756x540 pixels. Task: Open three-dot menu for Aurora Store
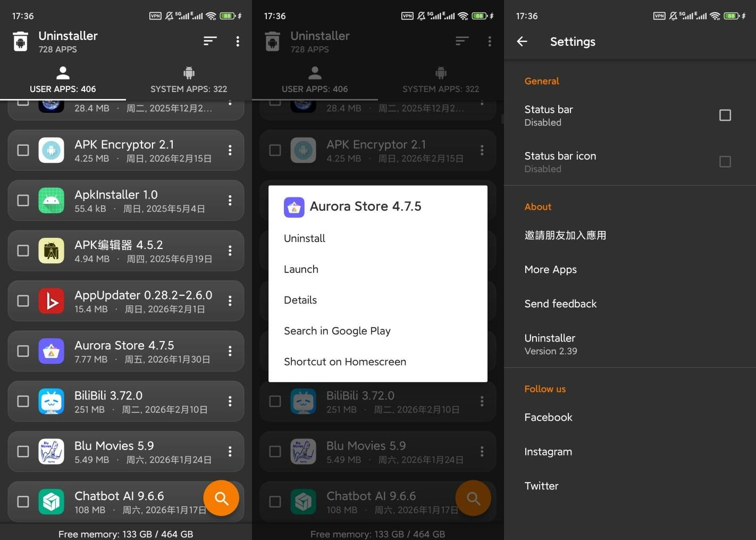tap(230, 351)
